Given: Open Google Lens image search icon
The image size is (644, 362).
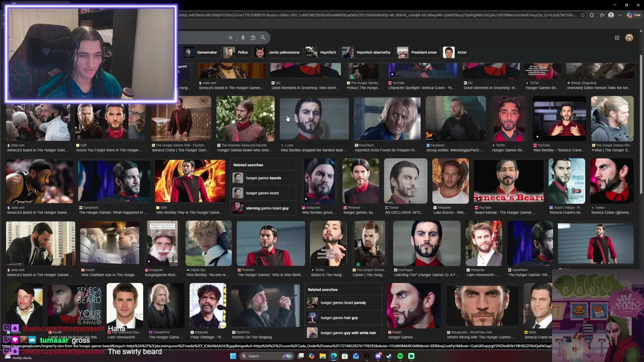Looking at the screenshot, I should point(253,38).
